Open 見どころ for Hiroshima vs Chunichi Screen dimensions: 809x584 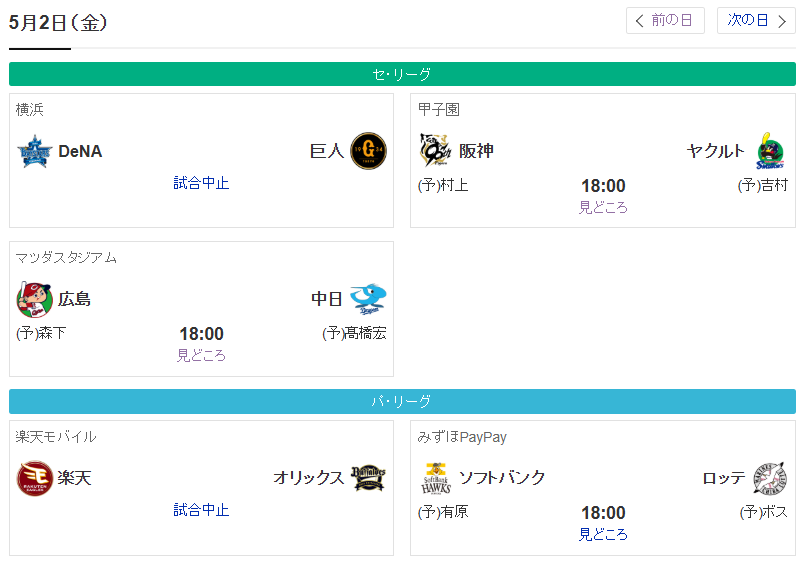point(201,355)
